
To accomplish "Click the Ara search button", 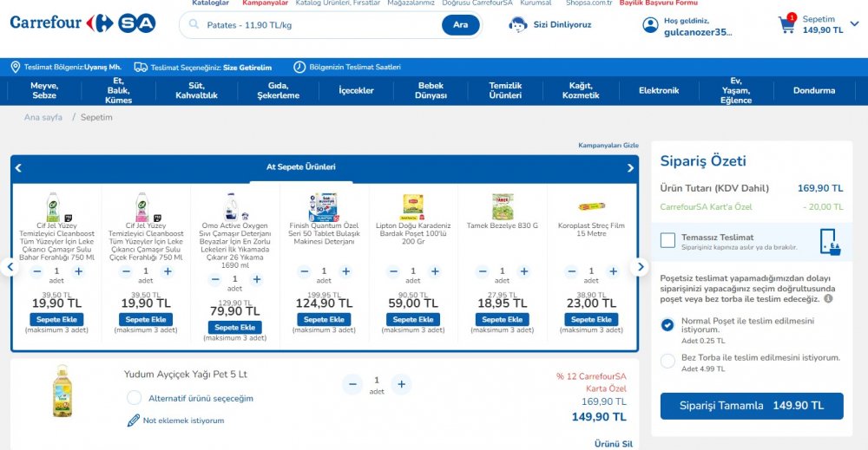I will [461, 25].
